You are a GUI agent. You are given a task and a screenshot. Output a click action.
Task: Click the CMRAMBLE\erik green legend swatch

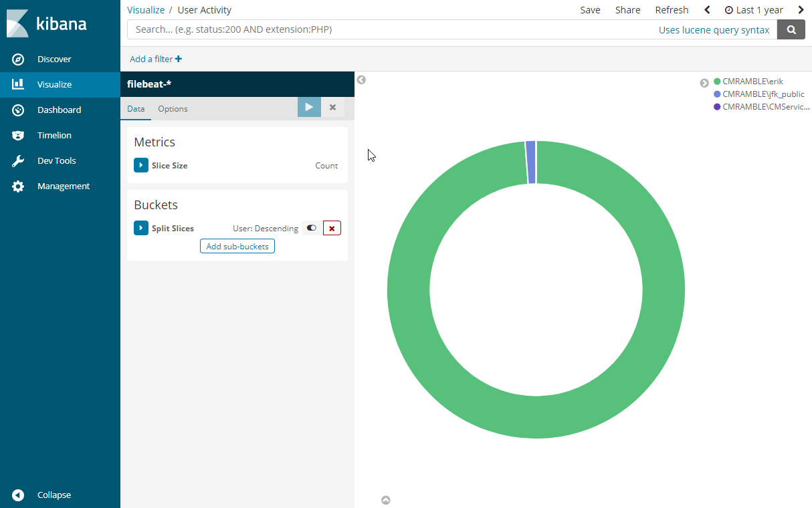pos(717,82)
